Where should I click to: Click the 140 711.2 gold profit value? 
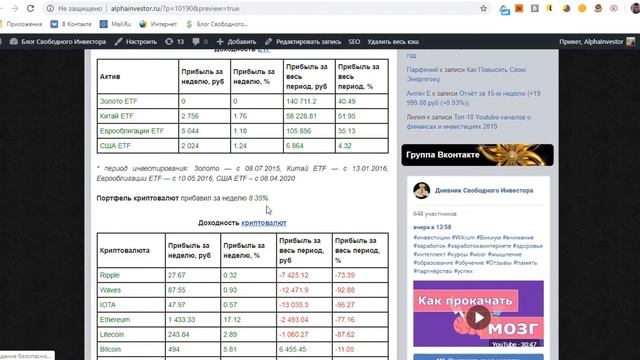pos(301,101)
